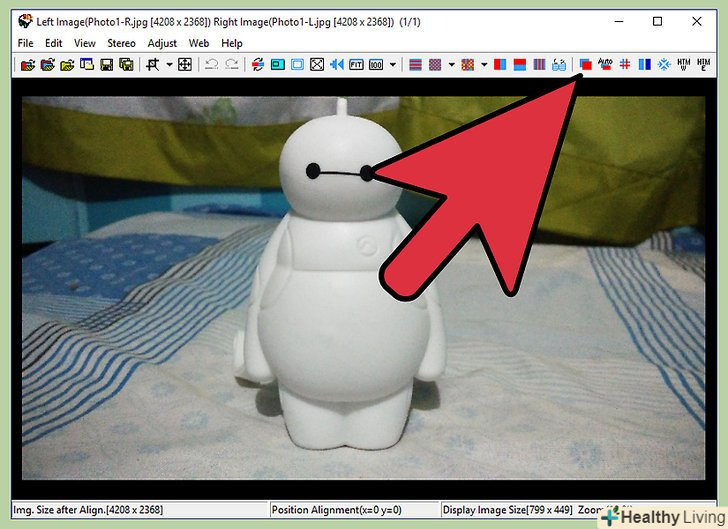This screenshot has width=728, height=529.
Task: Click the 100 percent zoom icon
Action: click(376, 65)
